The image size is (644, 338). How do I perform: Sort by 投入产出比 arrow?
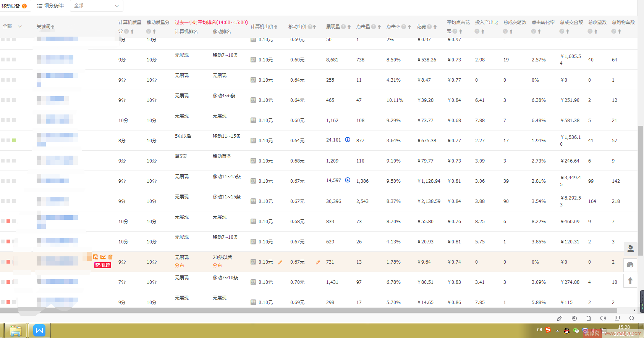pos(483,31)
